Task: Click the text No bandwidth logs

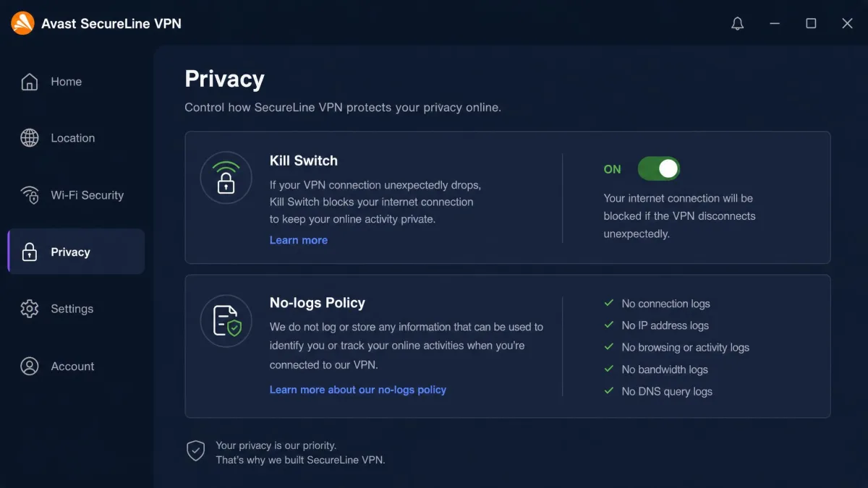Action: click(x=665, y=369)
